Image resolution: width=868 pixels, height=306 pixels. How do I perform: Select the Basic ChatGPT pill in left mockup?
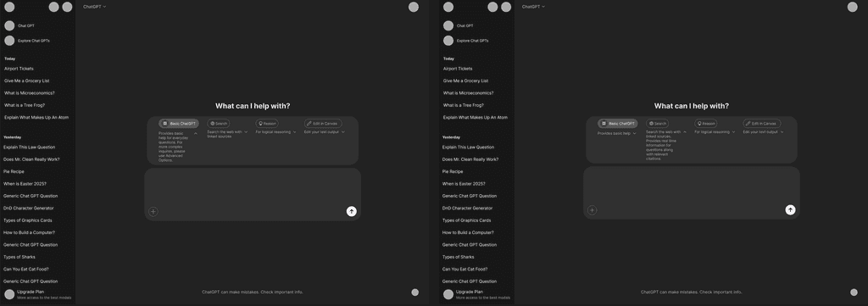tap(179, 124)
